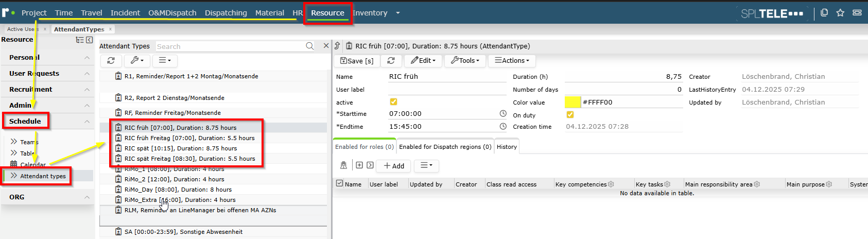Collapse the Schedule section chevron
The width and height of the screenshot is (868, 239).
point(87,122)
